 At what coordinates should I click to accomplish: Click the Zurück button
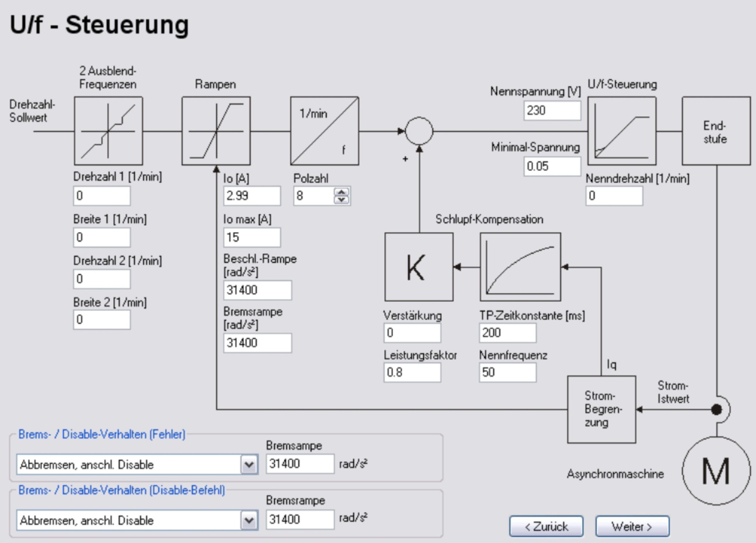(x=546, y=526)
